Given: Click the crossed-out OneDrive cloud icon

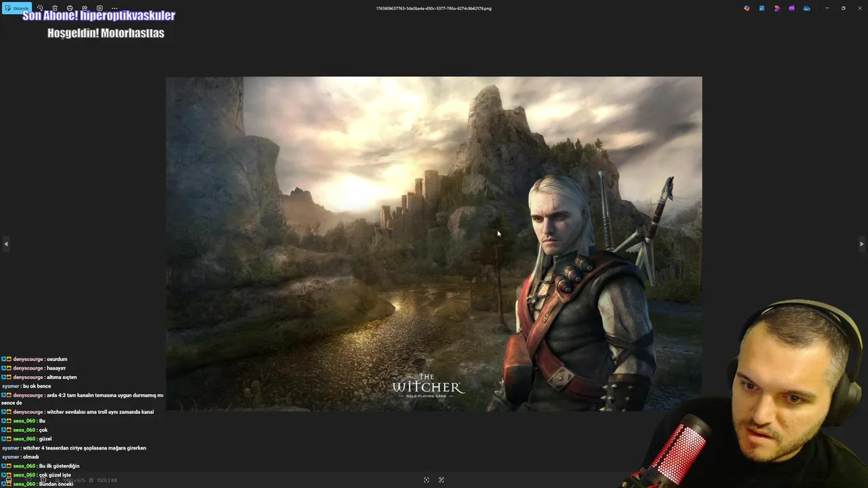Looking at the screenshot, I should (806, 8).
